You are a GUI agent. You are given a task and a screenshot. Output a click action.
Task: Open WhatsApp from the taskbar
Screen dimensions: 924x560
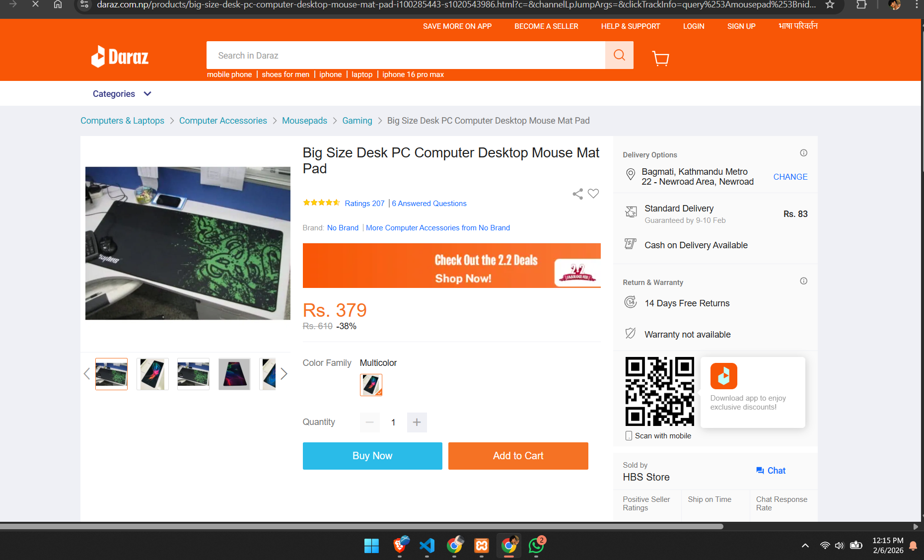pyautogui.click(x=536, y=546)
